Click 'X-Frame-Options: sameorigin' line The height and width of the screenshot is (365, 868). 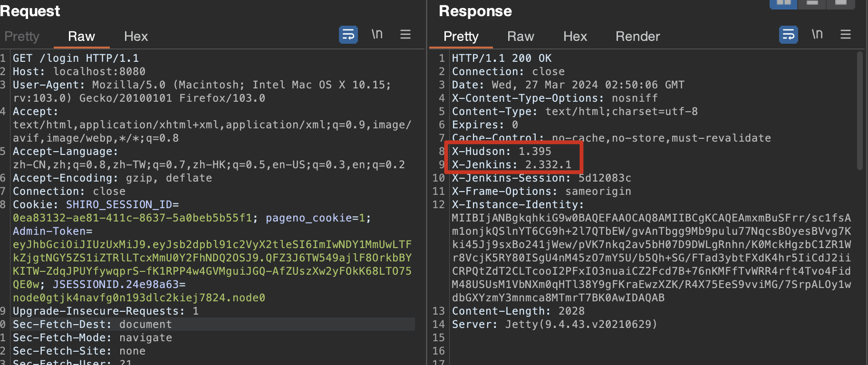click(541, 191)
